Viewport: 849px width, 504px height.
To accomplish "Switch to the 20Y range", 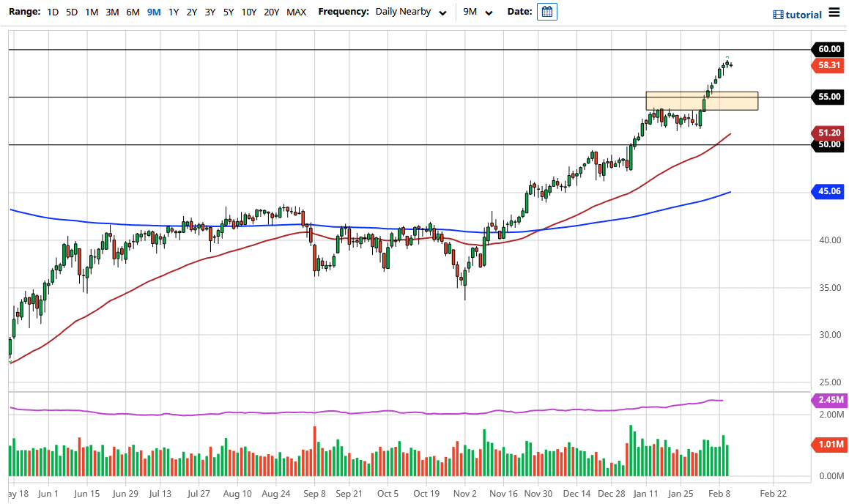I will coord(271,12).
